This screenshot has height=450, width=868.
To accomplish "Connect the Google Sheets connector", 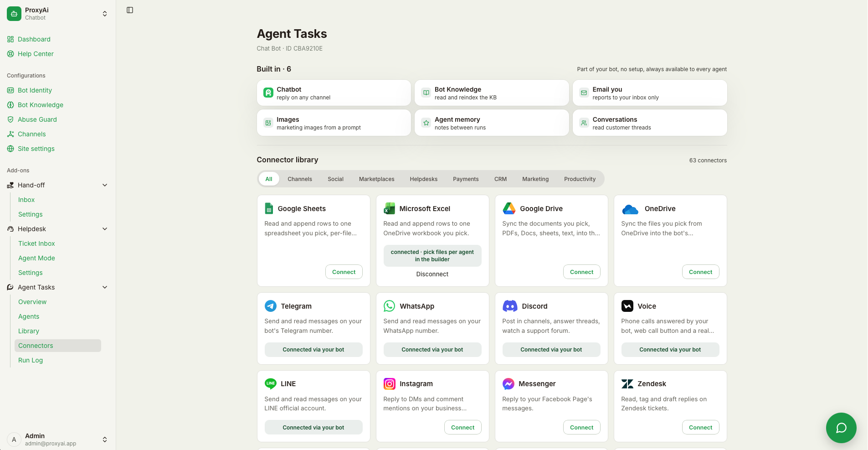I will tap(344, 272).
